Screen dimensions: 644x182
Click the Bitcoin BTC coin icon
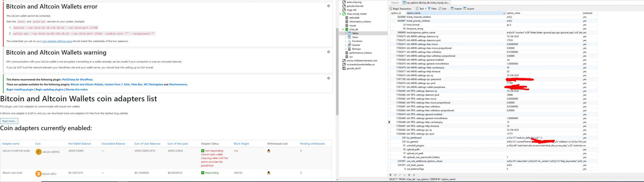point(38,174)
